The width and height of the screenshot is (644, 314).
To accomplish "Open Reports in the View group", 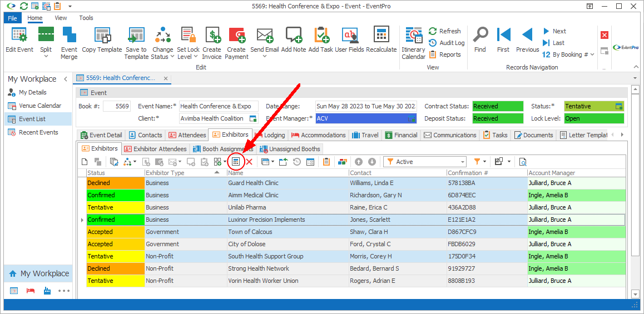I will [x=445, y=54].
